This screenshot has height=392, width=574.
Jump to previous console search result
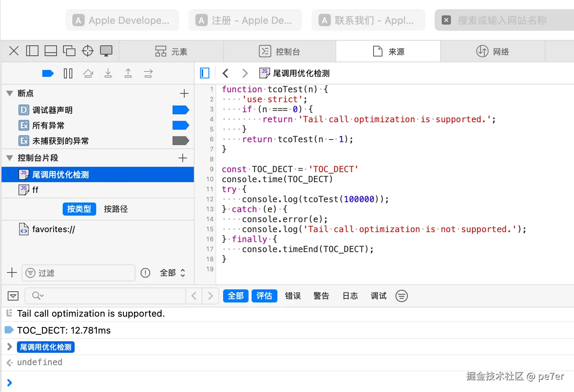[194, 296]
